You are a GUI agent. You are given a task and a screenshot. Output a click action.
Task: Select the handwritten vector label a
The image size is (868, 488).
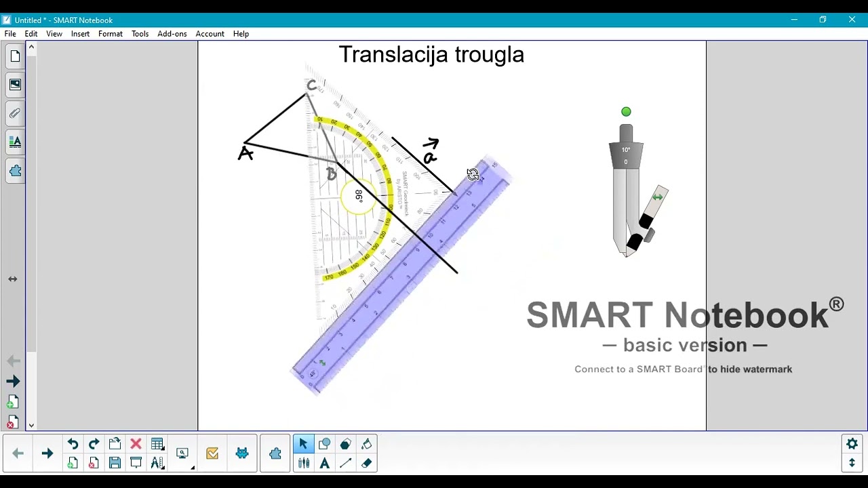[431, 152]
